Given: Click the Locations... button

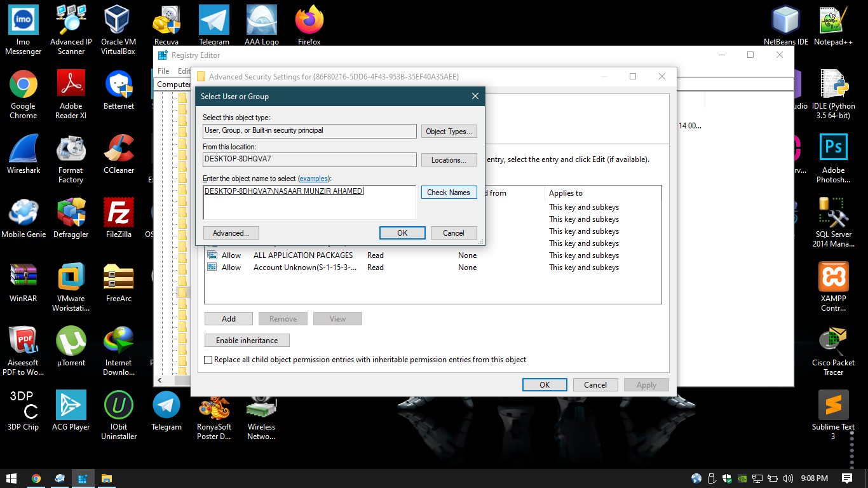Looking at the screenshot, I should pos(449,160).
